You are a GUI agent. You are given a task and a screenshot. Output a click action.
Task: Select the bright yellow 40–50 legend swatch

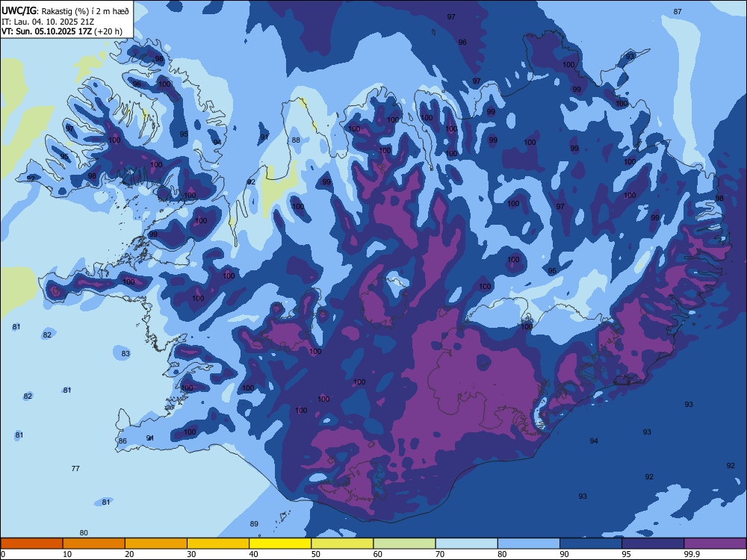pos(280,544)
